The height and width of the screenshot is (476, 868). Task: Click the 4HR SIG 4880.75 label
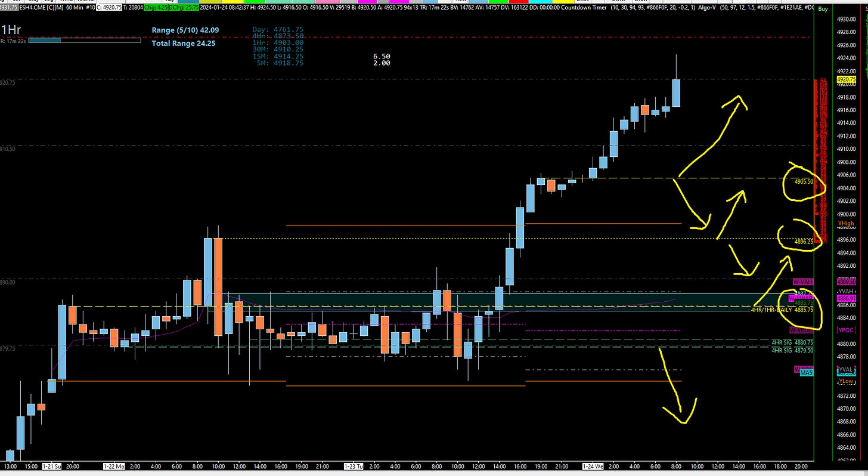[792, 342]
